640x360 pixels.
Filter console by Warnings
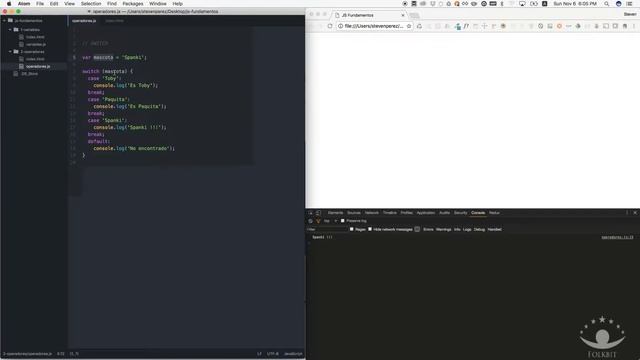(443, 229)
